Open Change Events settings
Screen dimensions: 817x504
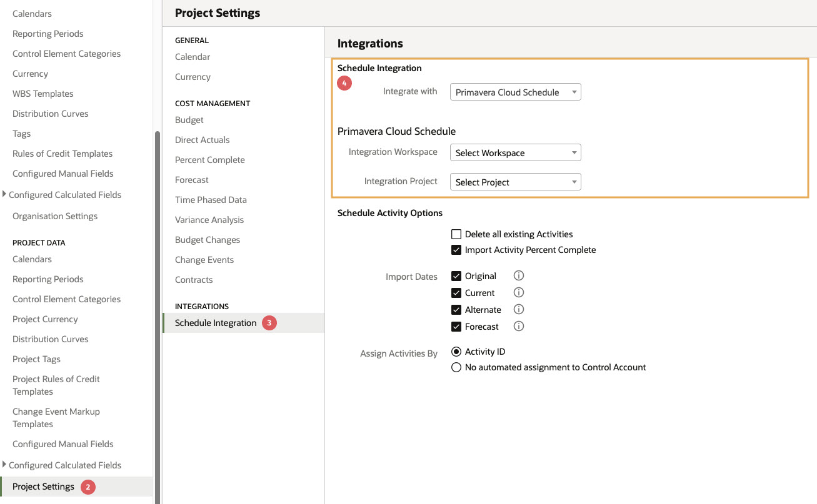(x=204, y=260)
